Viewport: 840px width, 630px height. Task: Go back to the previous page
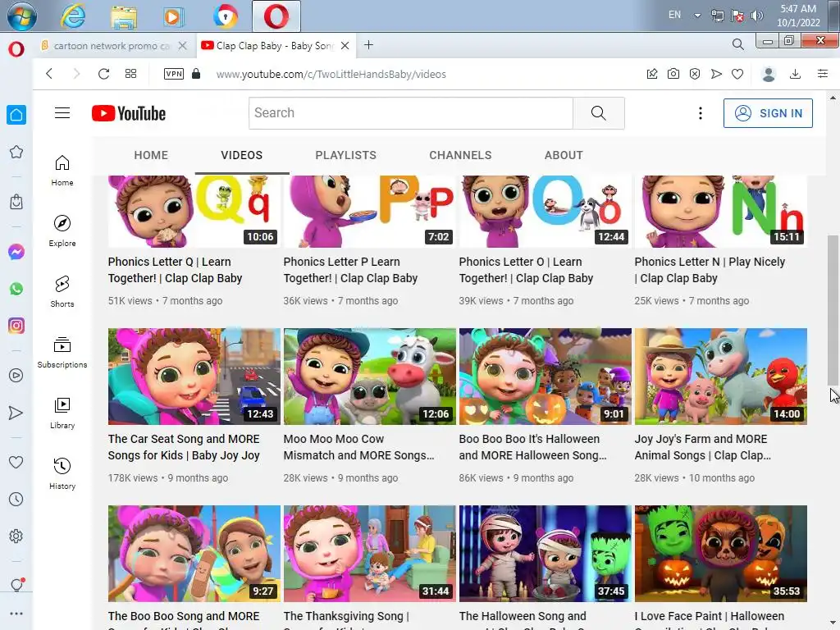49,74
